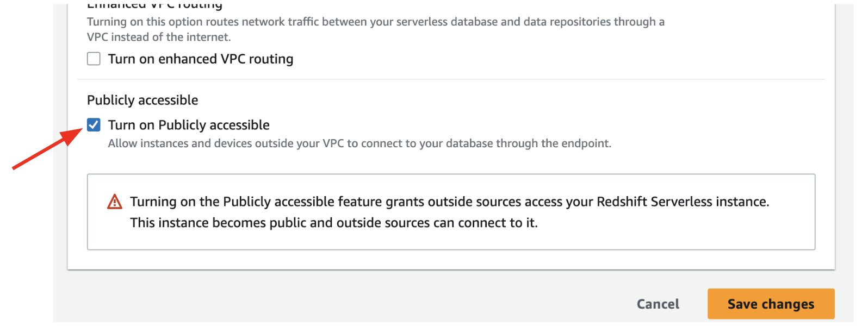Select the 'Publicly accessible' section heading
868x326 pixels.
pos(142,100)
